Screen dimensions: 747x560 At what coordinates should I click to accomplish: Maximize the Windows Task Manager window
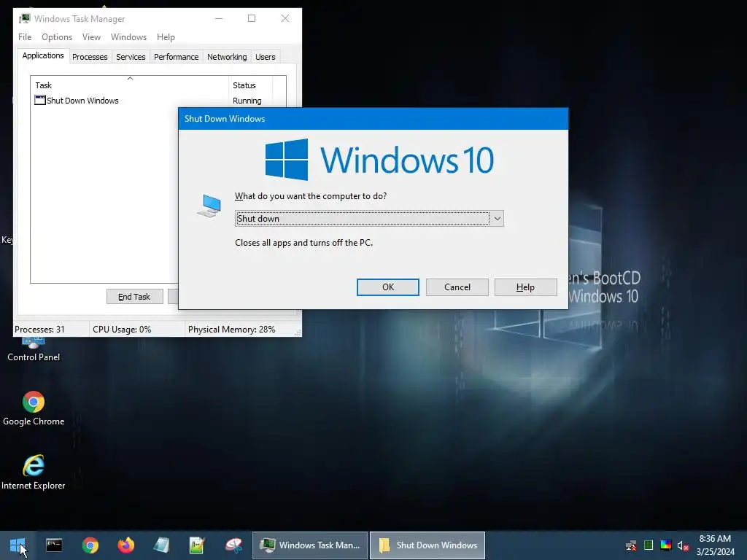pos(252,18)
